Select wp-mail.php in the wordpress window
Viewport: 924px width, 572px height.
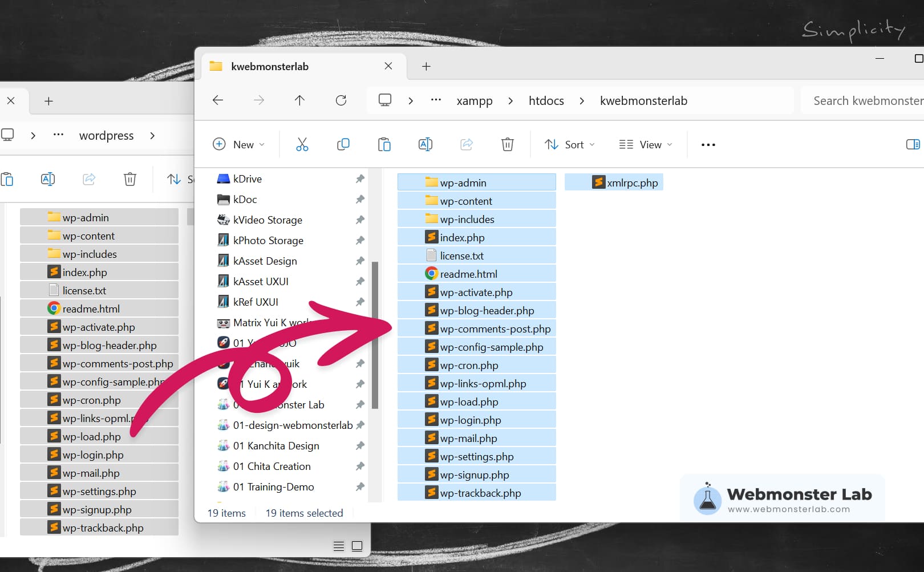coord(99,473)
